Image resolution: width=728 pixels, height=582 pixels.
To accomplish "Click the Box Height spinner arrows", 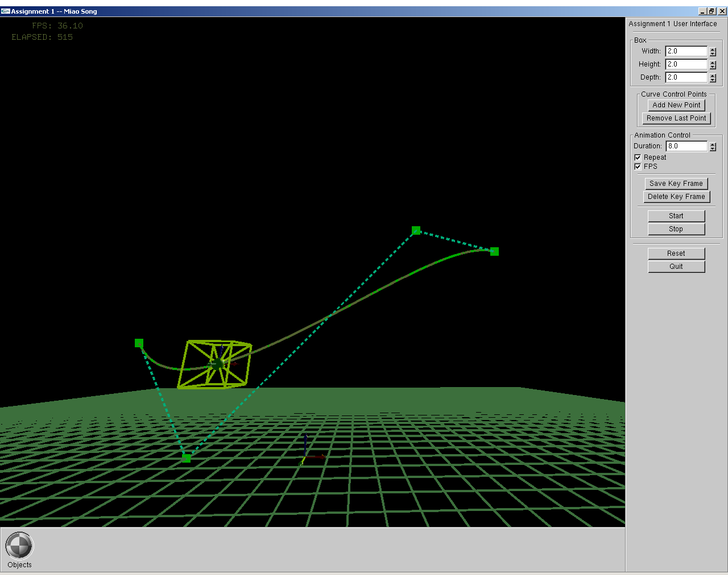I will click(x=713, y=65).
